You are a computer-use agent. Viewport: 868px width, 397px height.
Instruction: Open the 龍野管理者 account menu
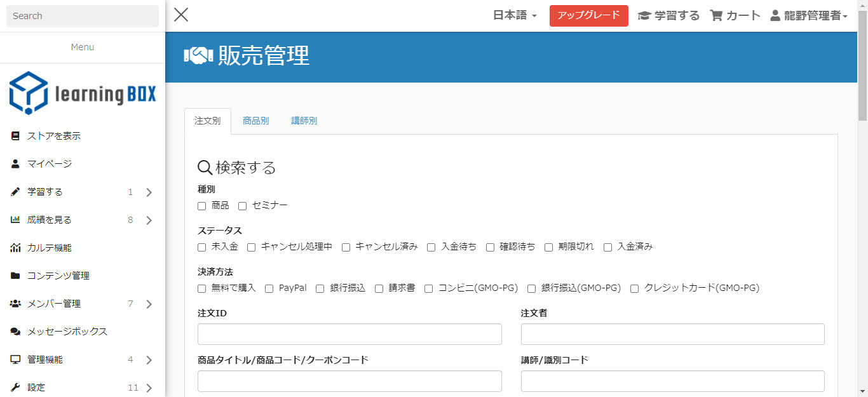pos(809,16)
